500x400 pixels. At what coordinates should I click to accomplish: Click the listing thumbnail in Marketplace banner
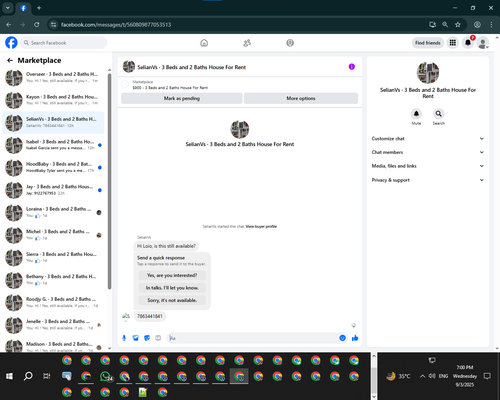tap(125, 85)
